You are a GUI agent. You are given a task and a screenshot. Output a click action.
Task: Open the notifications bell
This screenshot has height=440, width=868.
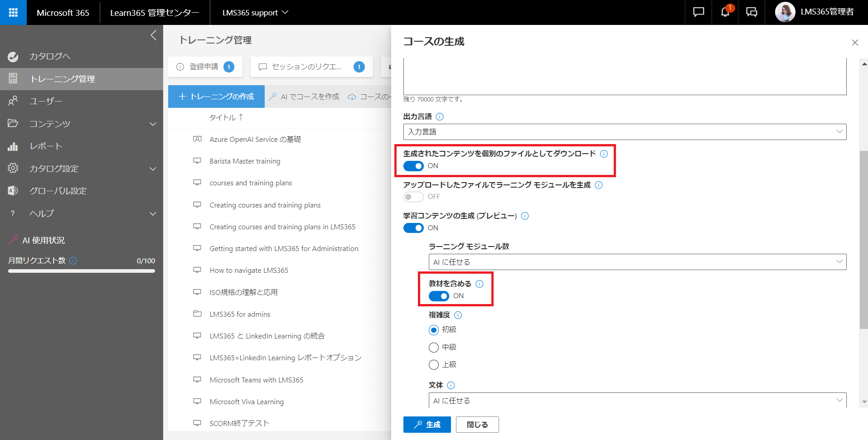pyautogui.click(x=725, y=12)
